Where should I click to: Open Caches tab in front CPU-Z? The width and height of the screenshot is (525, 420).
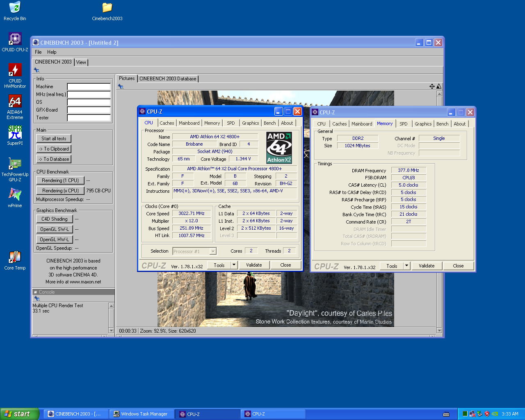(167, 123)
